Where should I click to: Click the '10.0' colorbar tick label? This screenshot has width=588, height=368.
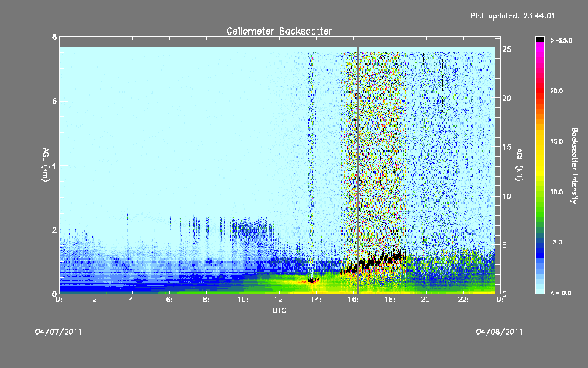point(556,192)
